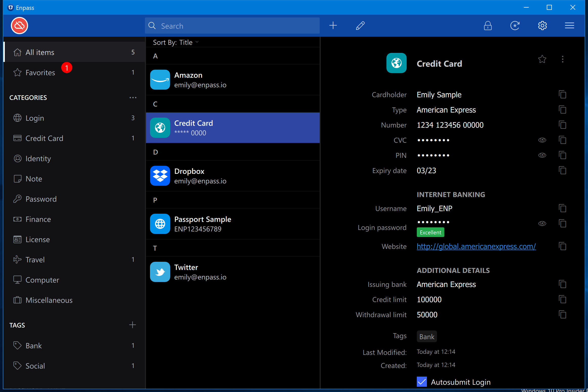Add a new tag with plus icon
This screenshot has height=392, width=588.
click(133, 325)
